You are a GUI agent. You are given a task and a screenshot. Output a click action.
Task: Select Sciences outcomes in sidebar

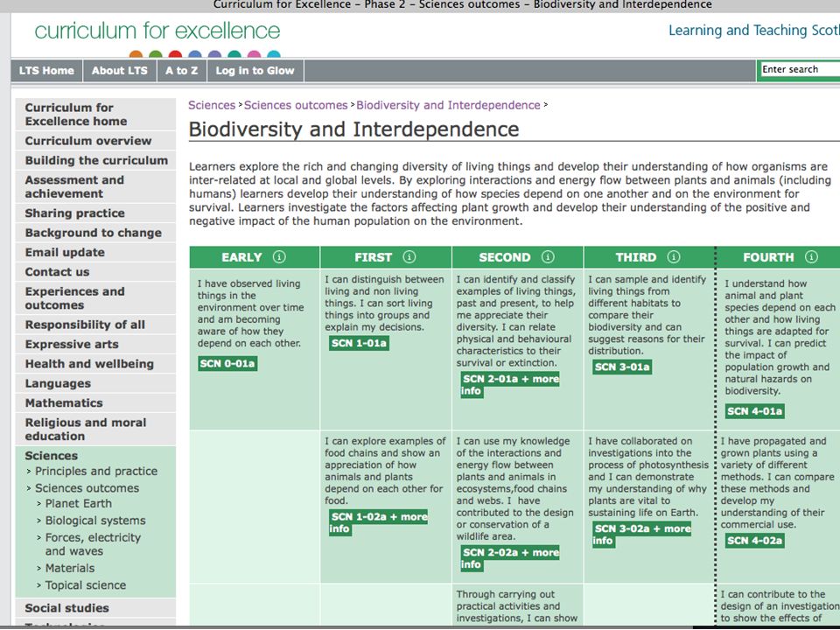pyautogui.click(x=87, y=488)
